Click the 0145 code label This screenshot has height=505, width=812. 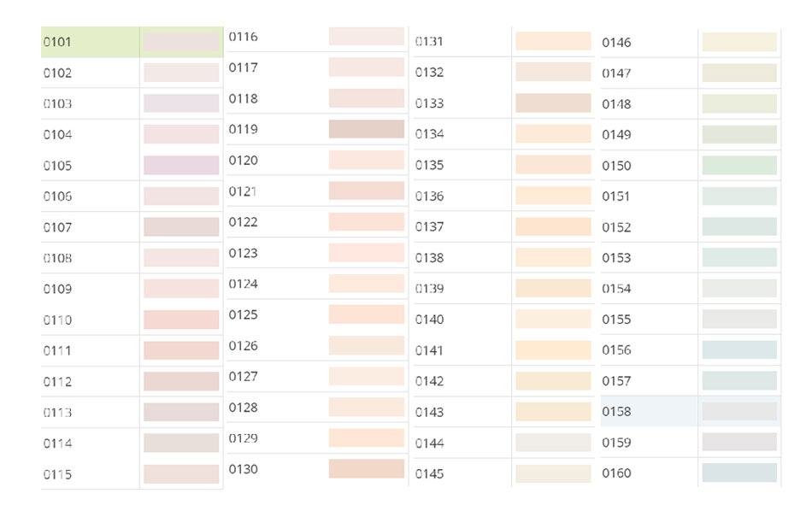[x=430, y=473]
